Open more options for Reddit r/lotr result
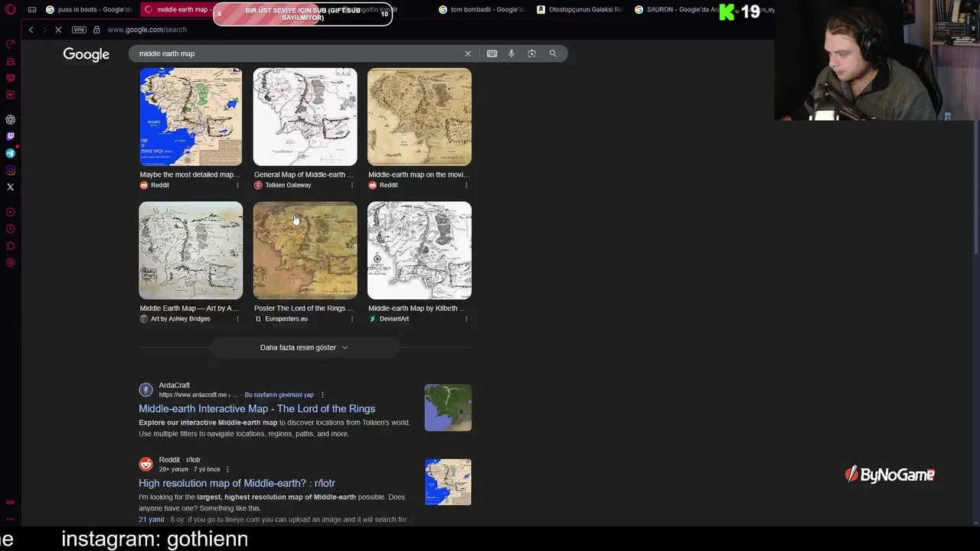This screenshot has height=551, width=980. coord(227,469)
